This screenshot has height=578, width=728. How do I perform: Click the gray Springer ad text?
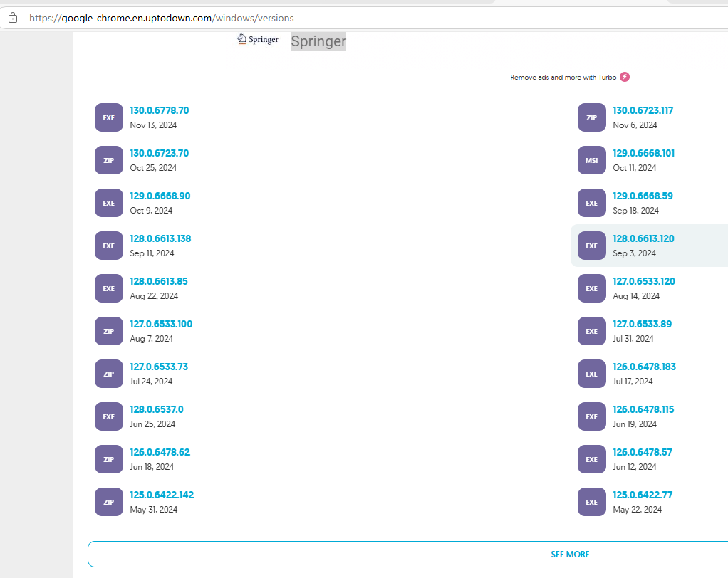[x=318, y=41]
